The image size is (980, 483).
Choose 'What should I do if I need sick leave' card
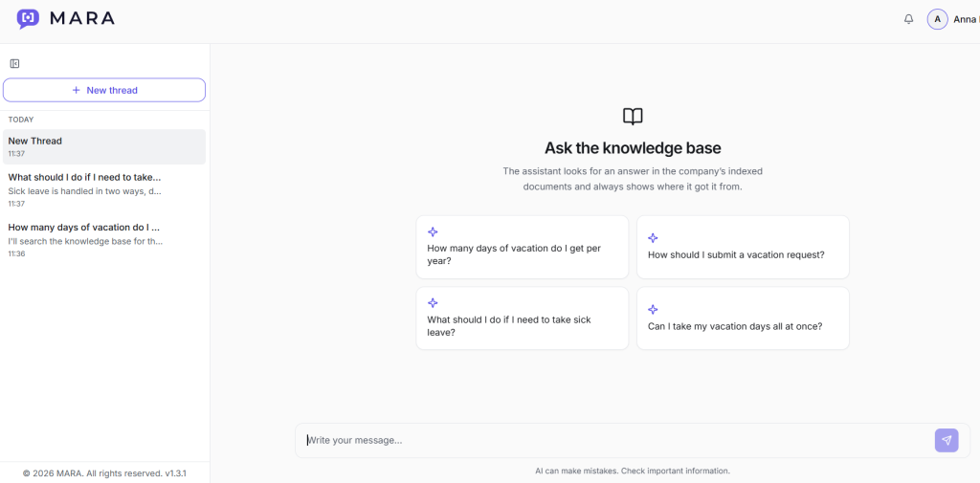click(523, 318)
